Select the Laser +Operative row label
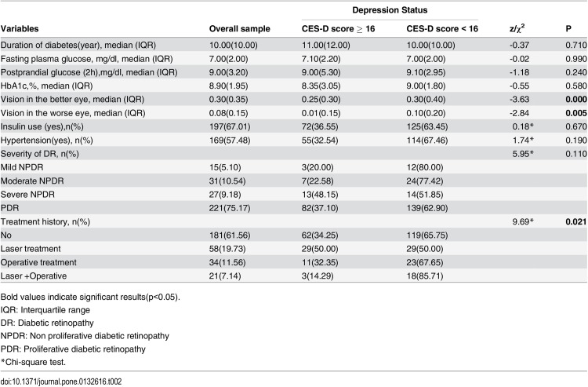 point(34,276)
